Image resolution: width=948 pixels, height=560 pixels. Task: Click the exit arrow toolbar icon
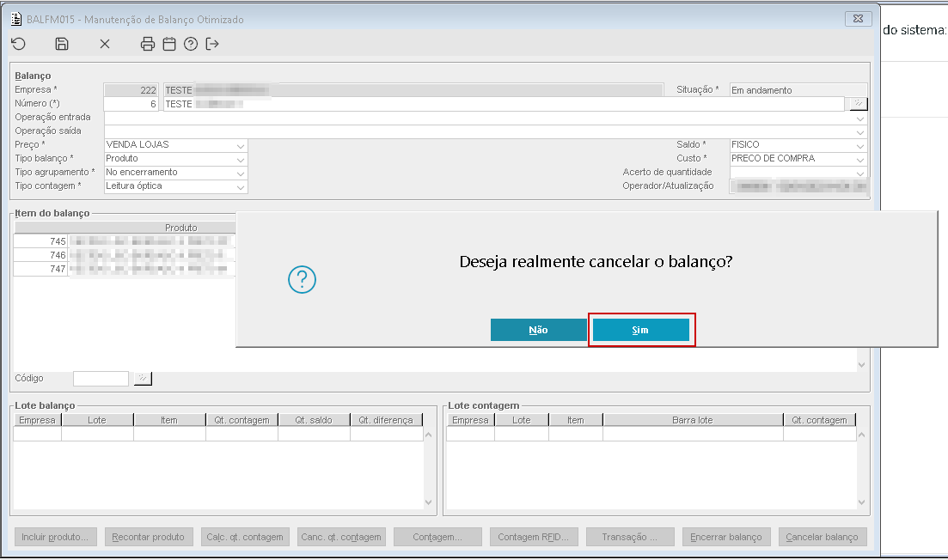212,44
